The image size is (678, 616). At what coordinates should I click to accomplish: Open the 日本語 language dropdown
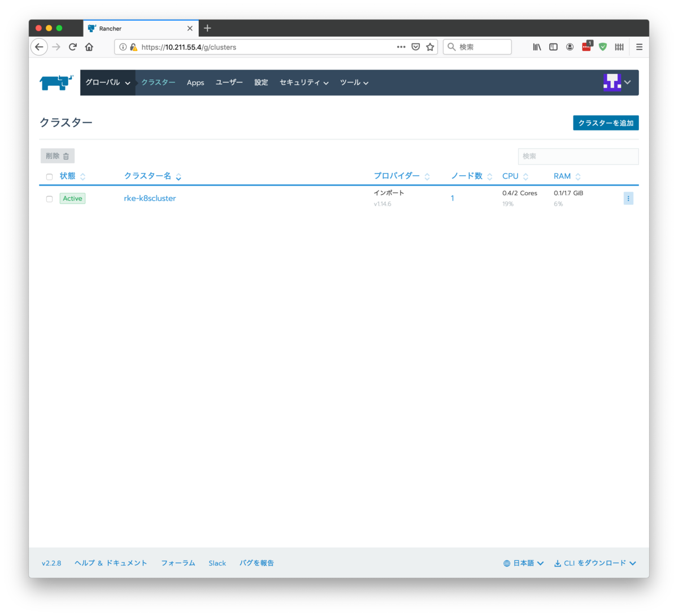523,563
